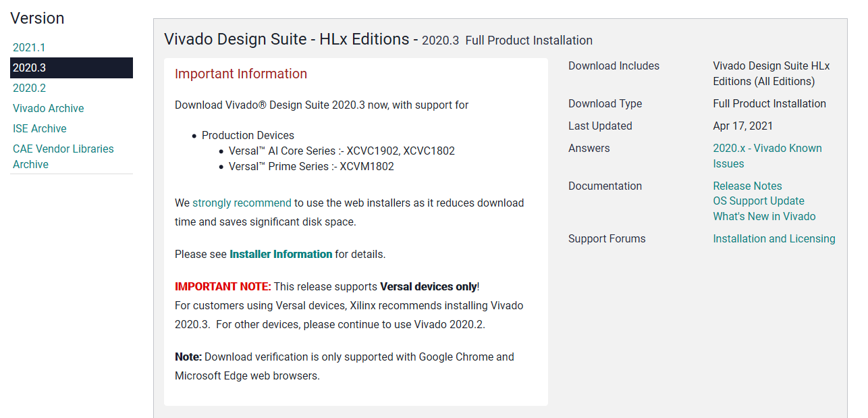The width and height of the screenshot is (868, 418).
Task: Click the Versal AI Core Series line
Action: click(x=342, y=151)
